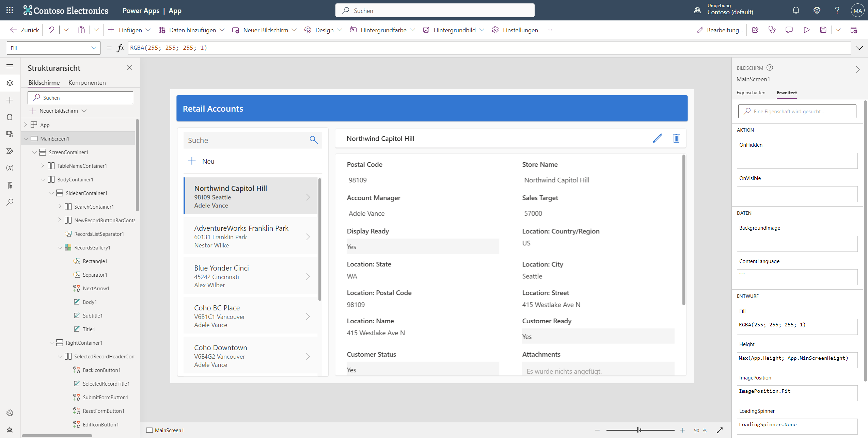
Task: Expand the SearchContainer1 node
Action: coord(60,206)
